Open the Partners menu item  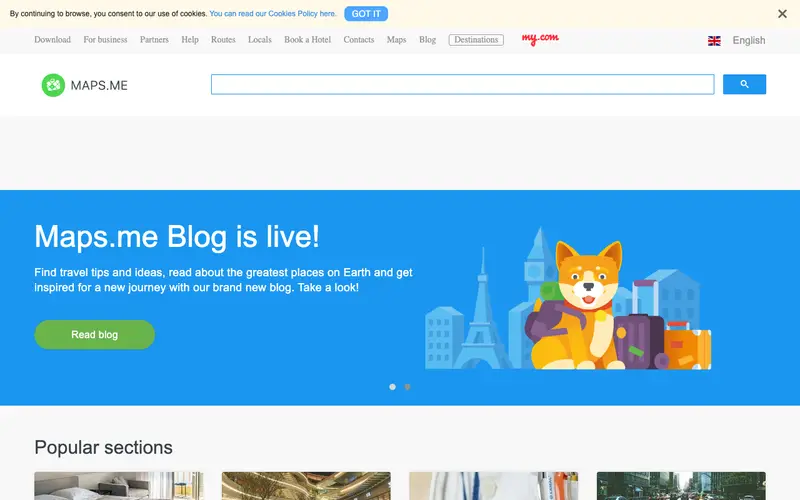click(154, 40)
